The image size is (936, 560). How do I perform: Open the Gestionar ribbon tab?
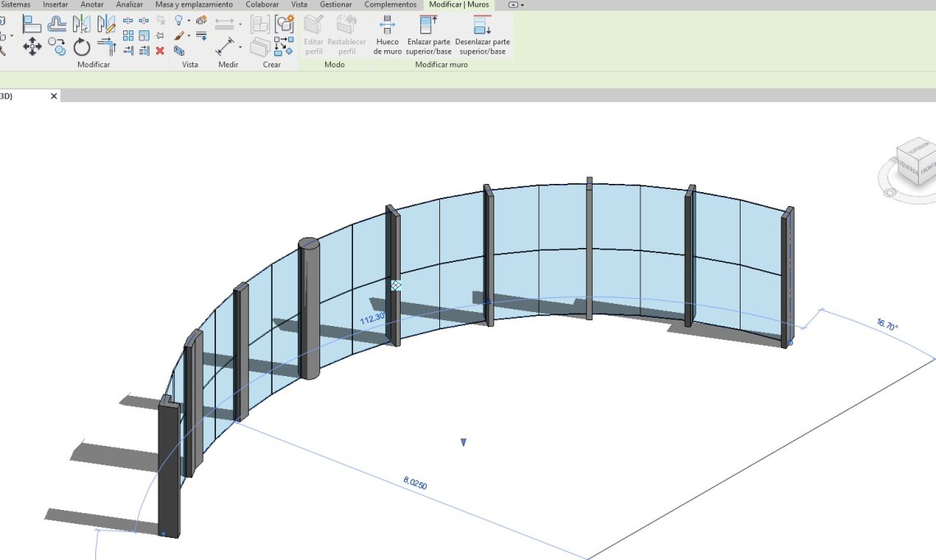(336, 5)
